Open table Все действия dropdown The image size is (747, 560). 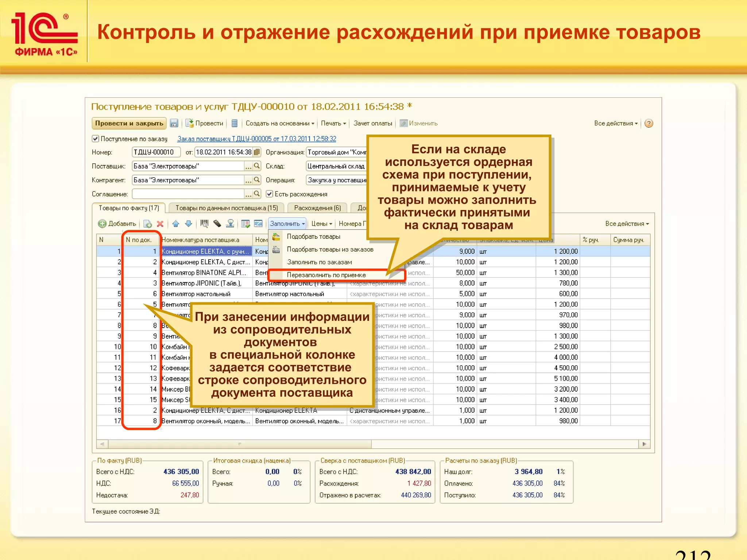(x=627, y=223)
